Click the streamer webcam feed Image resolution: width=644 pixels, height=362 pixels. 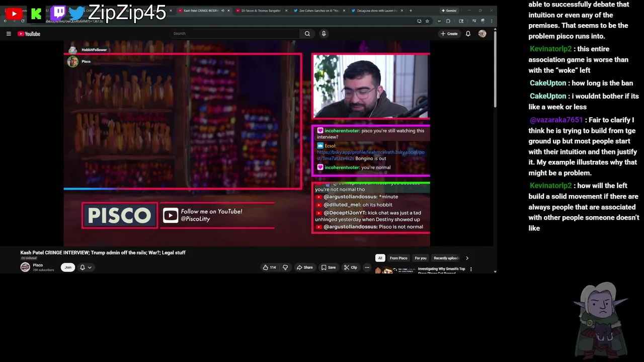click(371, 86)
